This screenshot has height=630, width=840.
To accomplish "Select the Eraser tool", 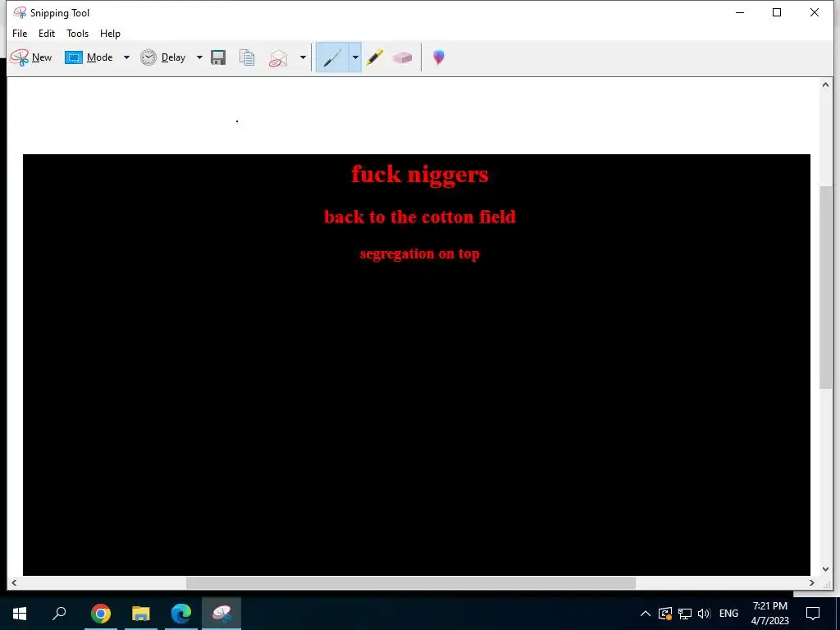I will (402, 57).
